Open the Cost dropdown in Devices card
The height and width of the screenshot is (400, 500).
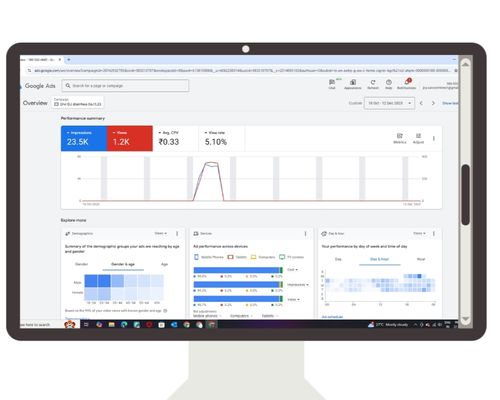292,270
